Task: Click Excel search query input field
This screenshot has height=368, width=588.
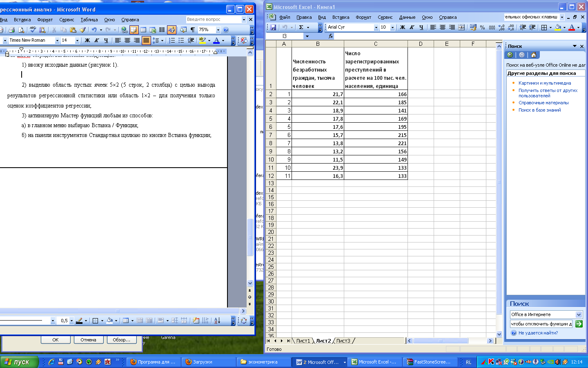Action: [541, 324]
